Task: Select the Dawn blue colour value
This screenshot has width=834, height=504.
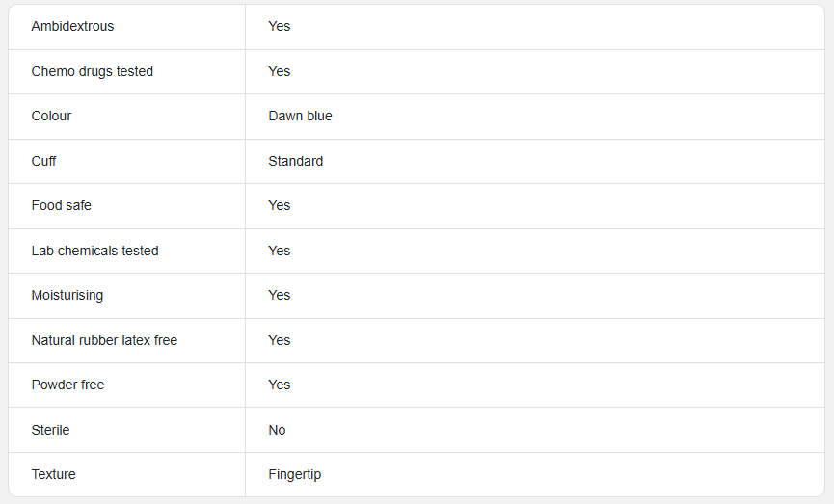Action: click(x=300, y=116)
